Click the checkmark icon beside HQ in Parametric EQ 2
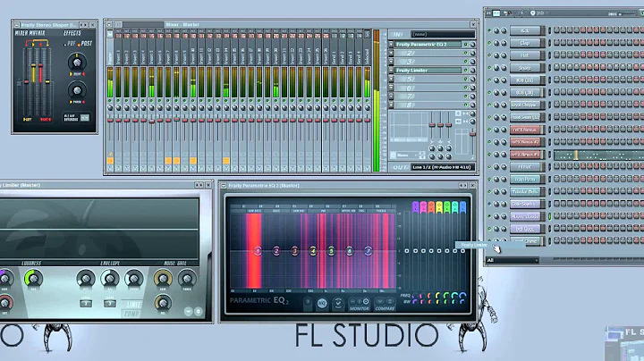 (x=338, y=304)
